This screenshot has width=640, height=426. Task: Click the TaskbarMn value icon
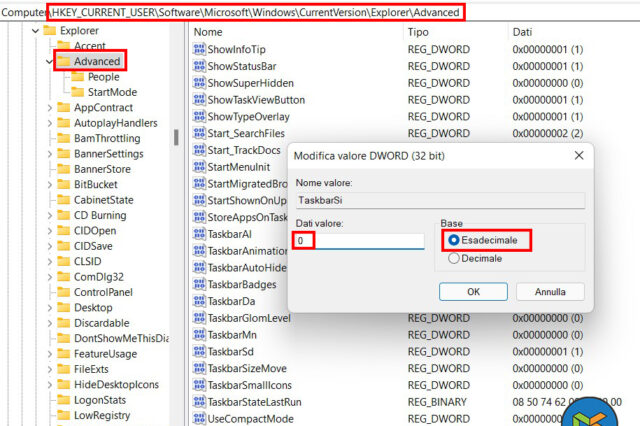click(x=199, y=335)
